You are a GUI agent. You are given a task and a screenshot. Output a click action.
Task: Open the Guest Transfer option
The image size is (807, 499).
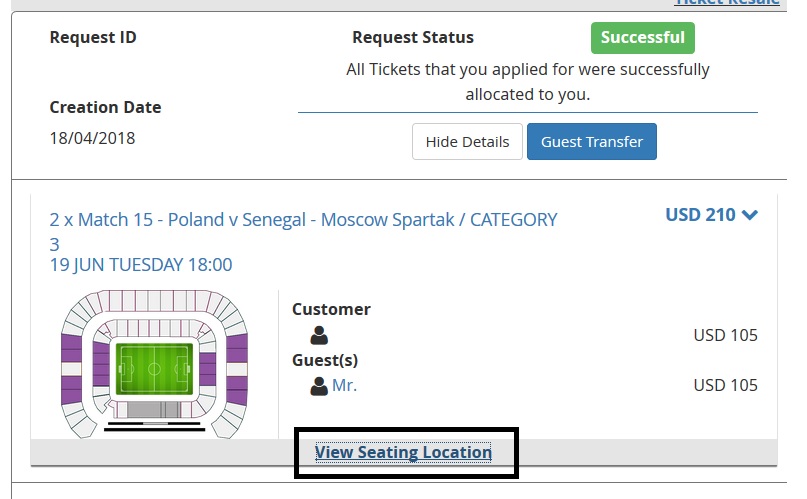click(592, 141)
